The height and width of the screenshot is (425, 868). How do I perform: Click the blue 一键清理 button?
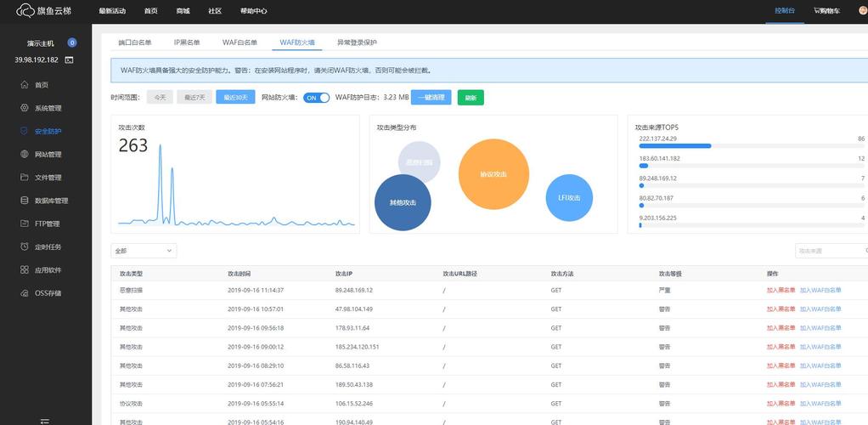[x=431, y=98]
